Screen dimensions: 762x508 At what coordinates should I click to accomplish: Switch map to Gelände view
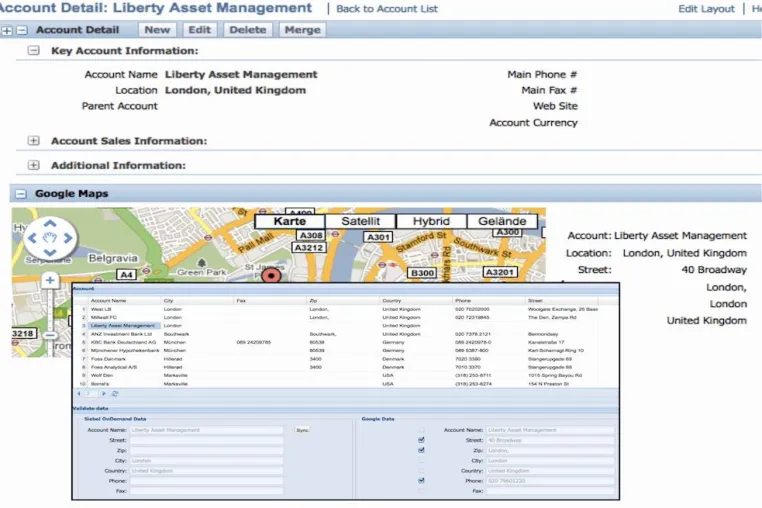pyautogui.click(x=502, y=221)
